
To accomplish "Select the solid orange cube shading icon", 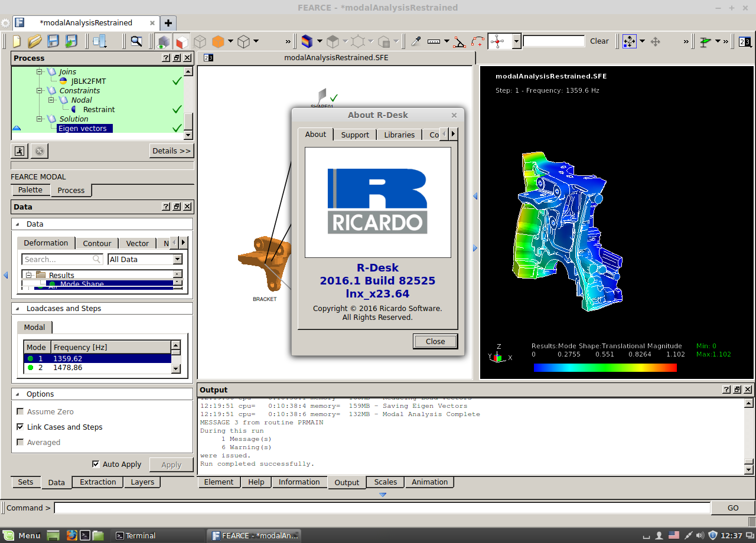I will point(218,42).
